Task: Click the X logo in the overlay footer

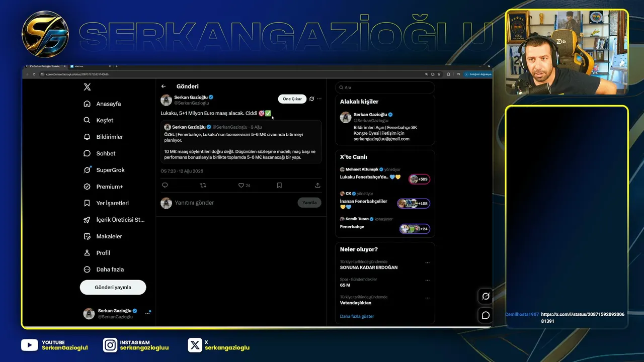Action: (195, 345)
